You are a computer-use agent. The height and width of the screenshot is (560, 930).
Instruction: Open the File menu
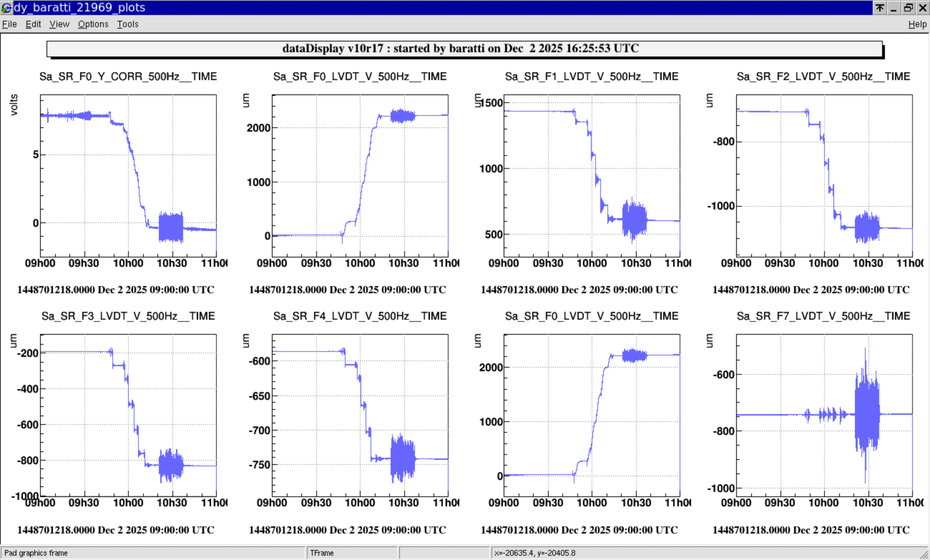click(x=9, y=24)
